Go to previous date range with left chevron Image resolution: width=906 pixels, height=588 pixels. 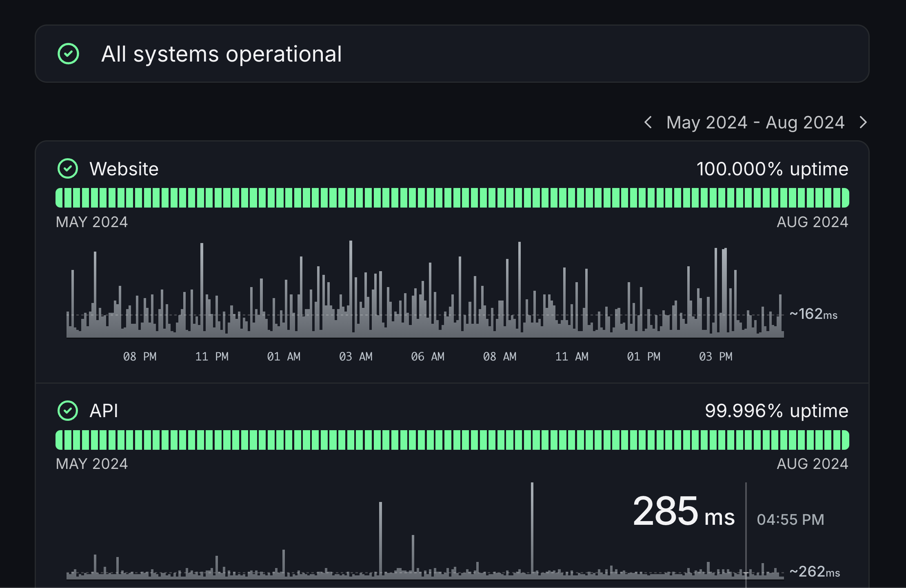tap(648, 122)
